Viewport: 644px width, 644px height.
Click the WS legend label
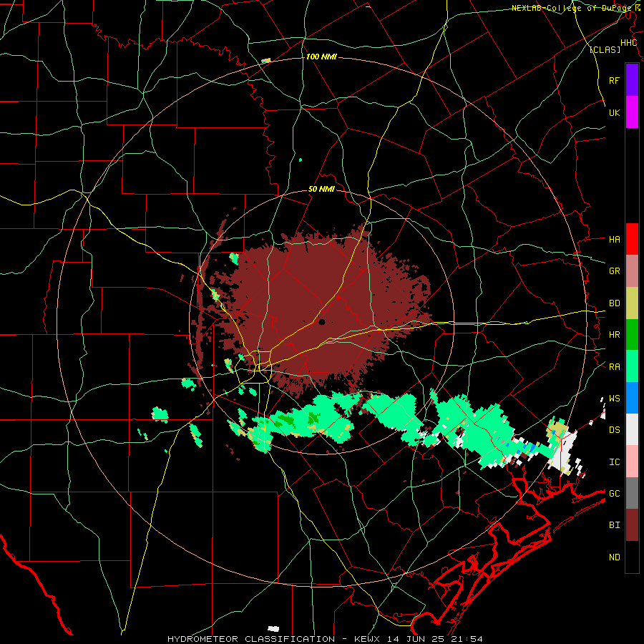[614, 399]
